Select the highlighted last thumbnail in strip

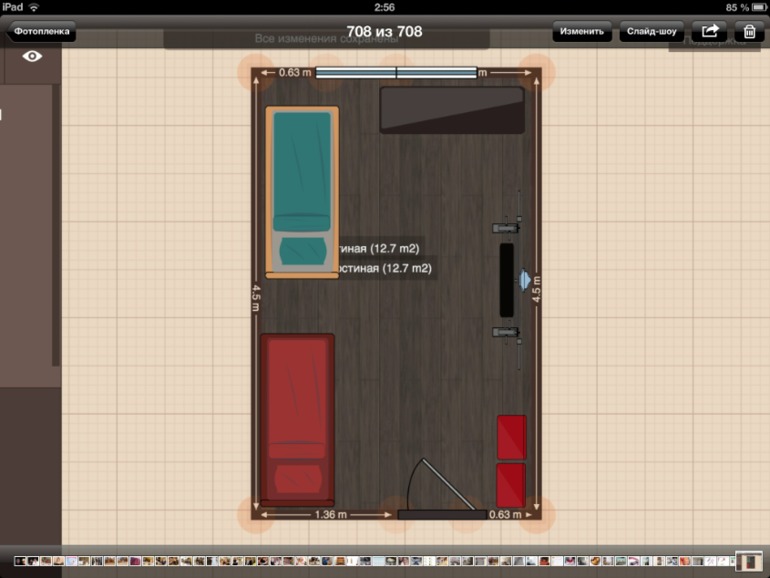(x=748, y=562)
